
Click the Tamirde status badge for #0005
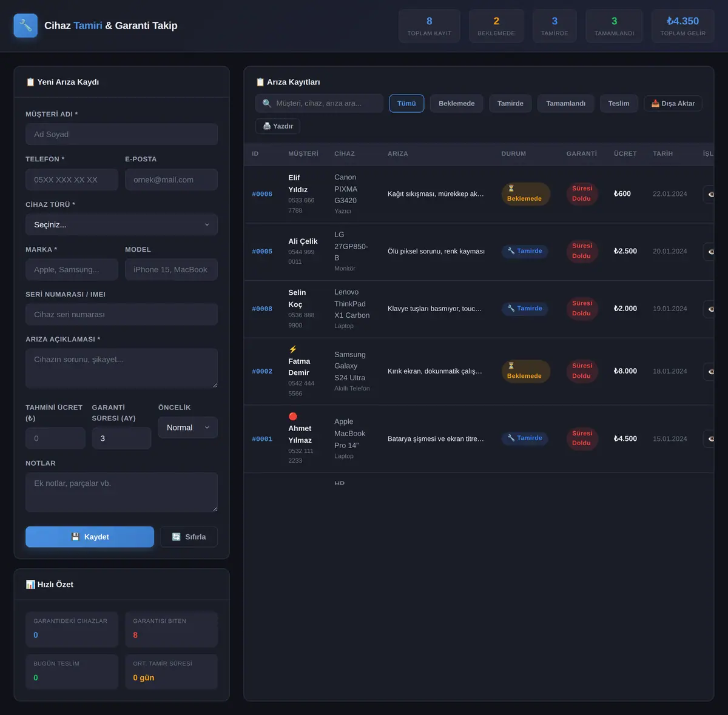point(525,251)
